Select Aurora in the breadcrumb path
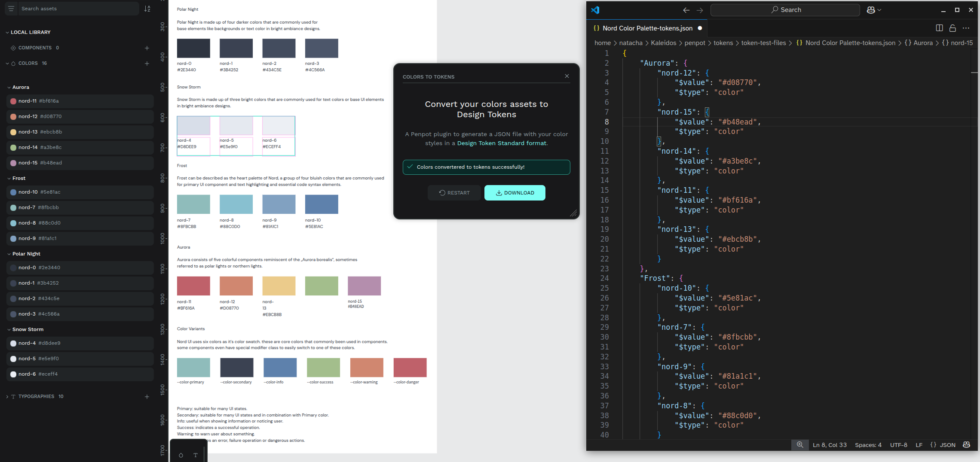Image resolution: width=980 pixels, height=462 pixels. click(x=922, y=43)
